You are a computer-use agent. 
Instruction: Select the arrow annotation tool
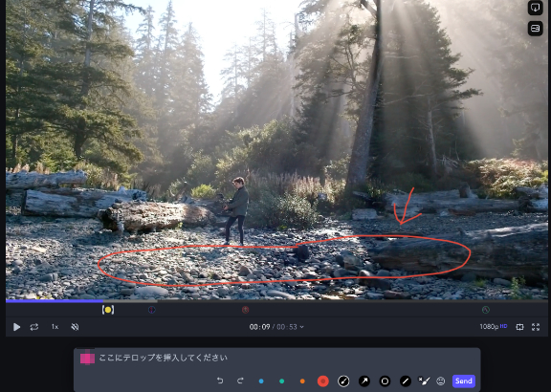[x=364, y=381]
